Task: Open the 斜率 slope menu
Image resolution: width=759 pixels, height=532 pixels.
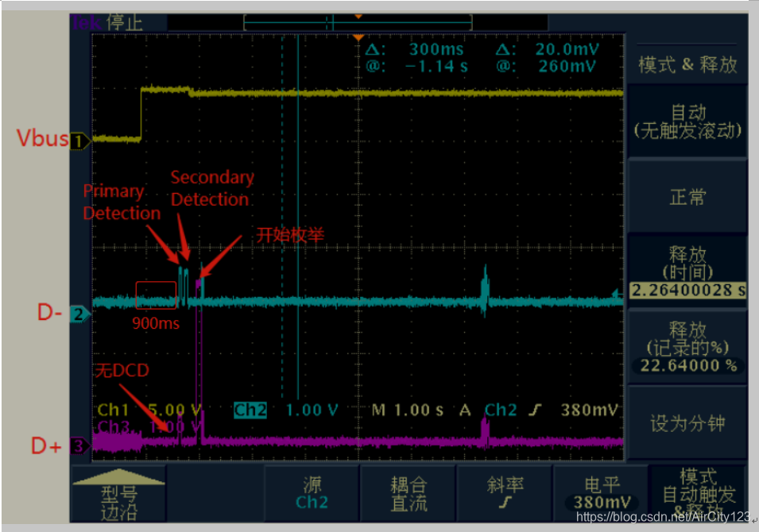Action: (x=505, y=493)
